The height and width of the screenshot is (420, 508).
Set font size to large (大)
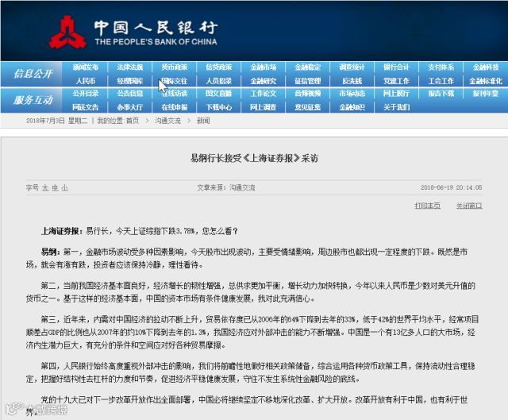(x=45, y=187)
